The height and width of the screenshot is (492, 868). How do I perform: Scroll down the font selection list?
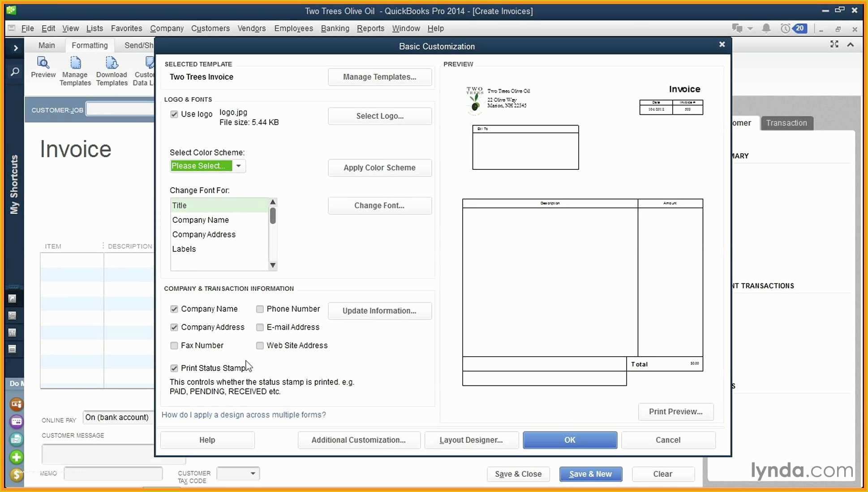coord(272,265)
